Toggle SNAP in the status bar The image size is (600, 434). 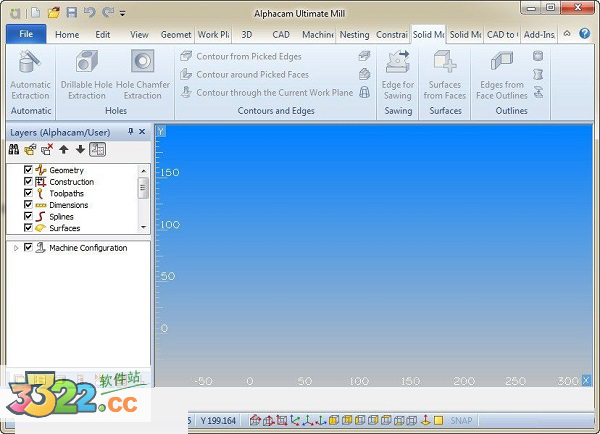(x=461, y=421)
